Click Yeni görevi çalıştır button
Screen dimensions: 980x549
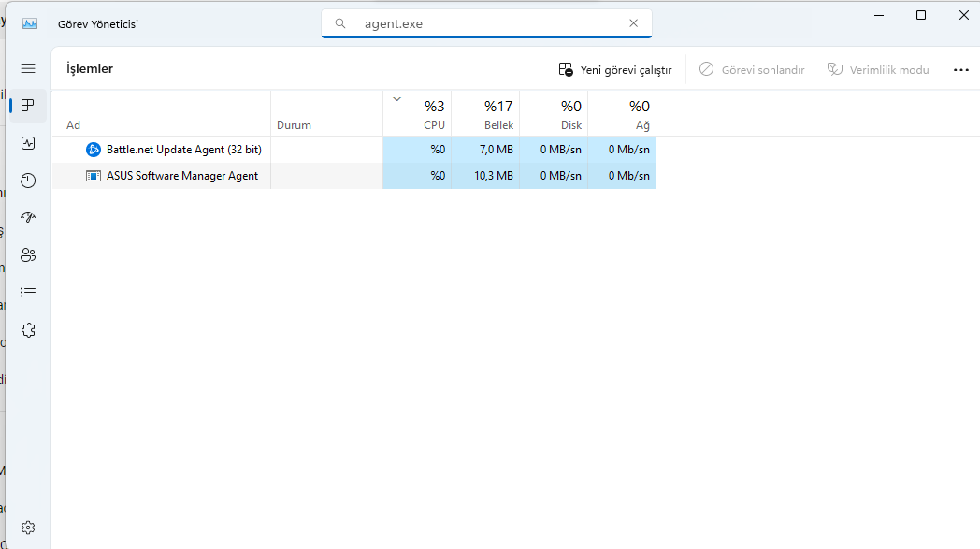click(615, 70)
